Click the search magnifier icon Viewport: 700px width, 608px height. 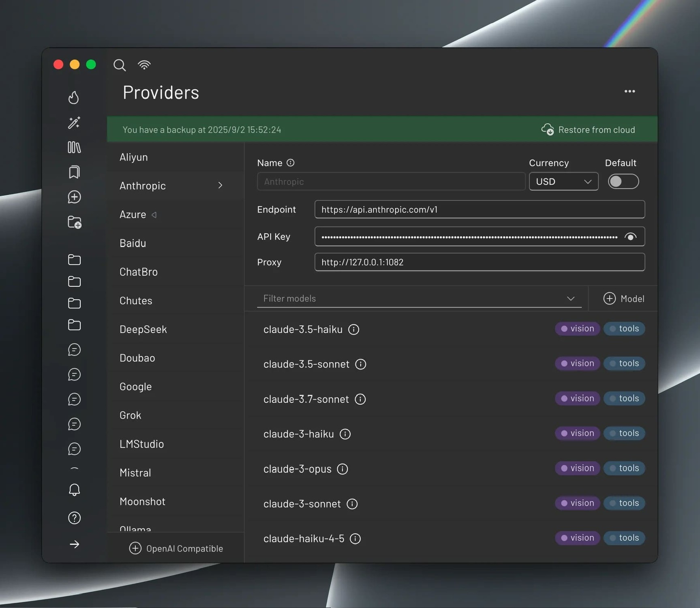pos(120,65)
